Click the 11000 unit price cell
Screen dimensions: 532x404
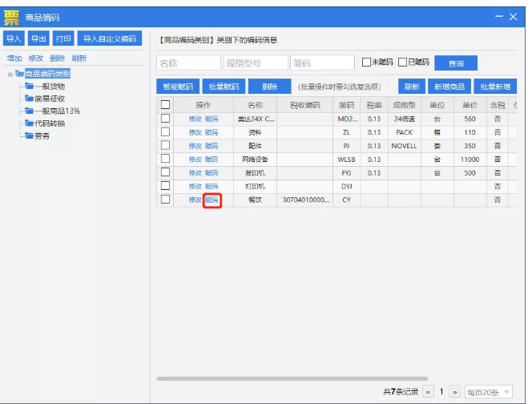click(x=470, y=160)
